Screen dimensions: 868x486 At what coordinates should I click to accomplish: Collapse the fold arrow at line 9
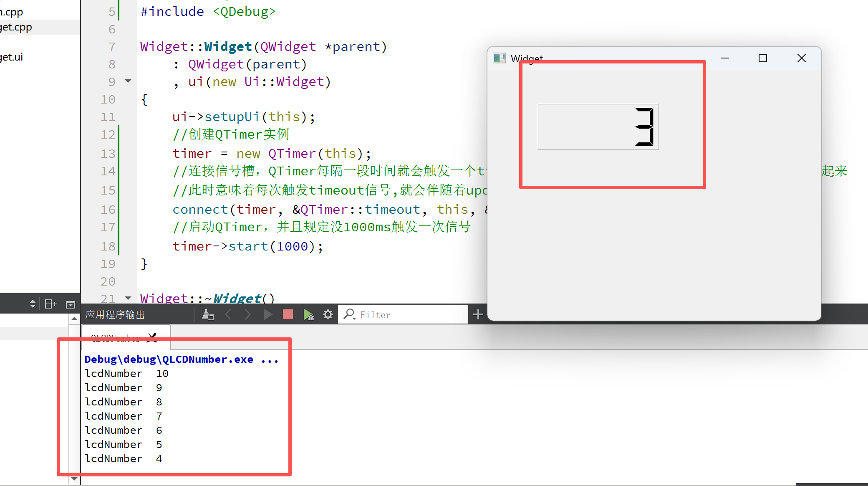point(128,81)
